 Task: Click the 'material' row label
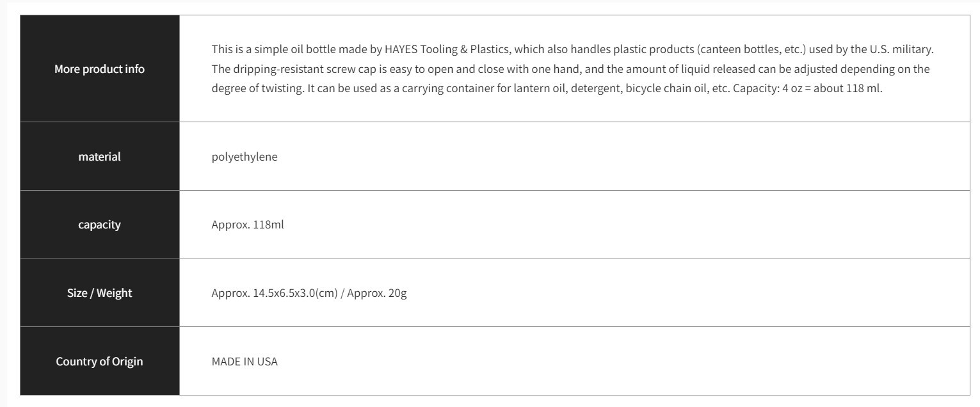click(99, 156)
